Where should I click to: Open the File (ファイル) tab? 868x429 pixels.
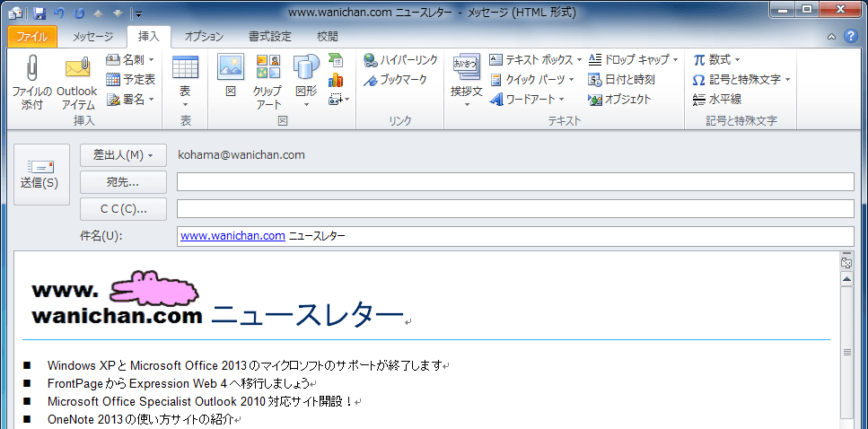click(32, 37)
